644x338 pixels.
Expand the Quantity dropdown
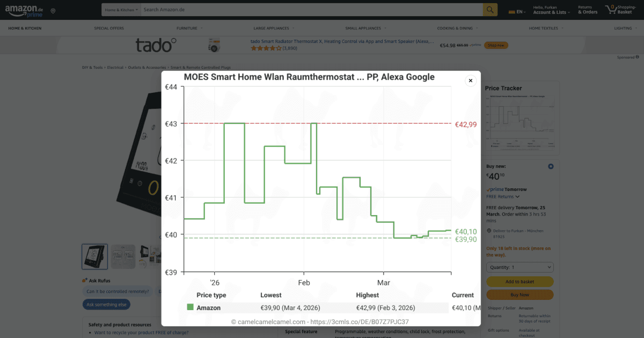[519, 267]
